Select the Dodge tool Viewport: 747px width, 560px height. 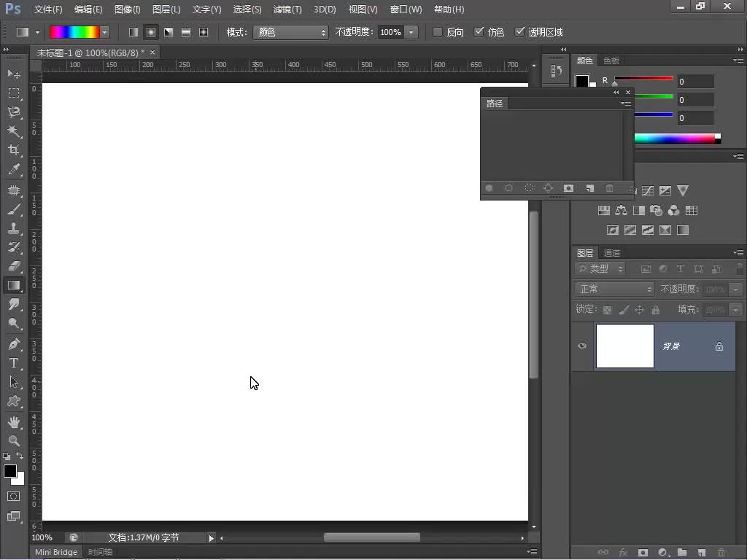pyautogui.click(x=14, y=323)
